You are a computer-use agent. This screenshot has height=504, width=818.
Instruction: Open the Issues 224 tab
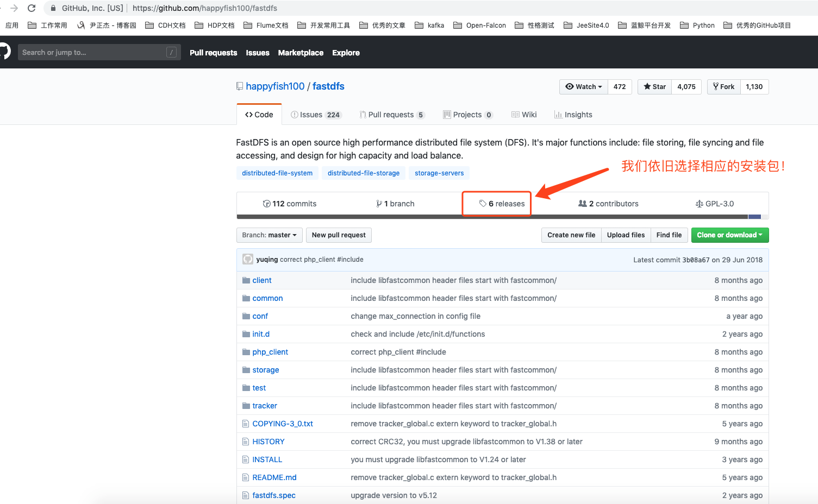[x=316, y=115]
